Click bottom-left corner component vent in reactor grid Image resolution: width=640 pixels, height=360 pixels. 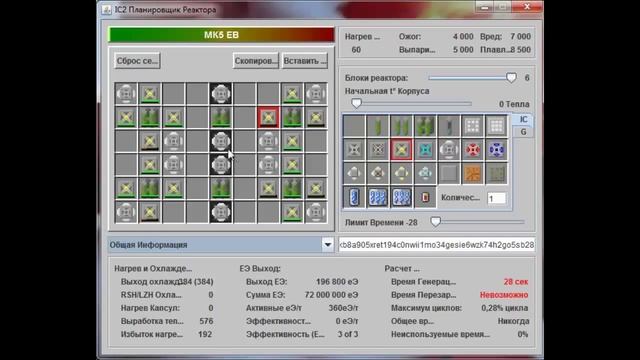(126, 212)
